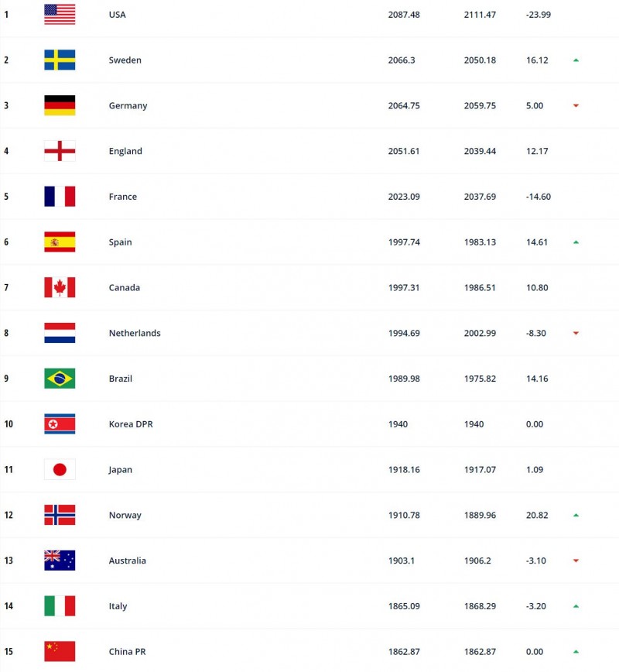This screenshot has height=672, width=619.
Task: Click green up arrow in Sweden row
Action: [576, 60]
